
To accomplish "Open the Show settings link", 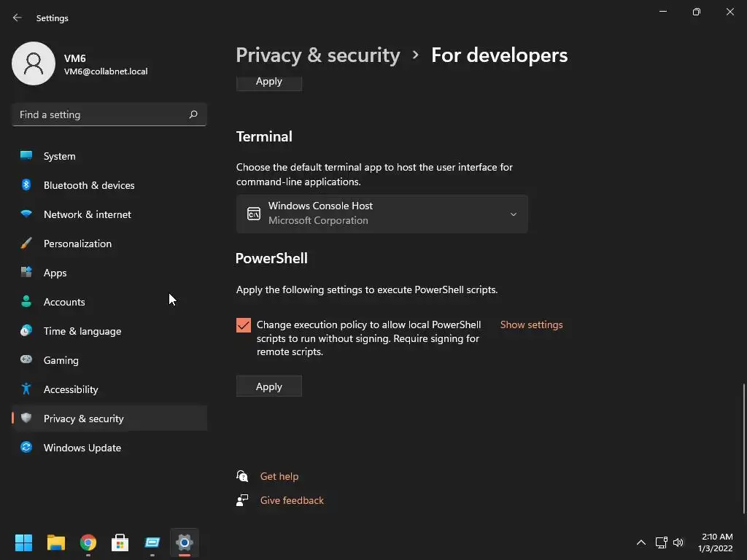I will pos(531,324).
